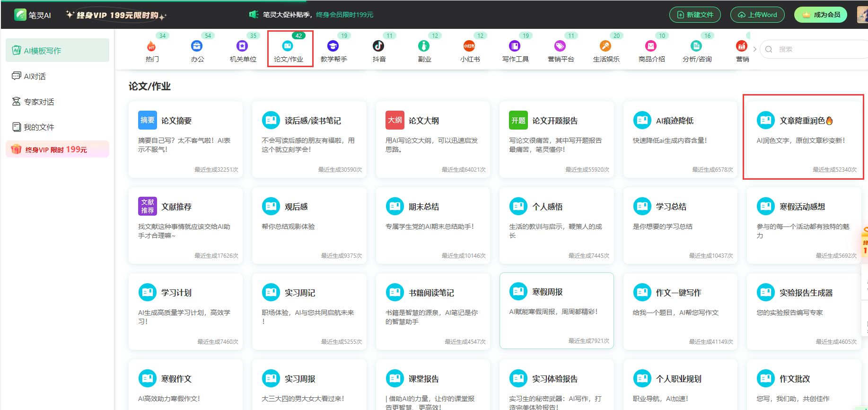Screen dimensions: 868x410
Task: Open the 寒假作文 template card
Action: point(185,384)
